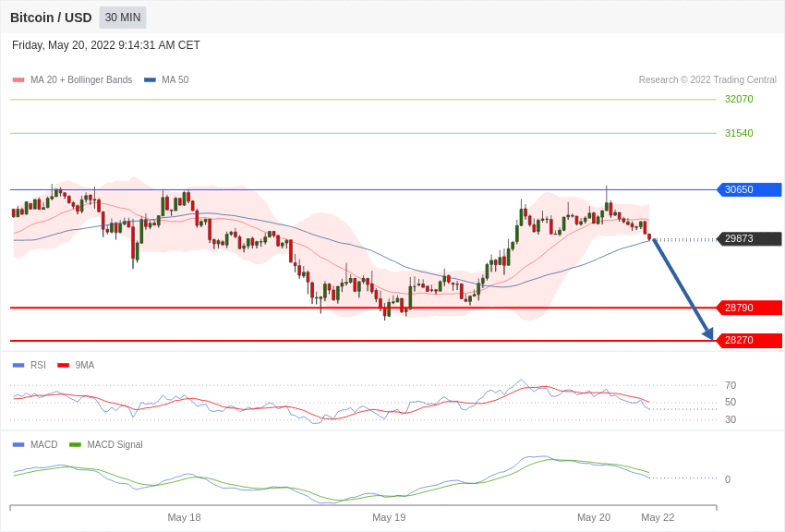Select the black 29873 current price tag
The height and width of the screenshot is (532, 785).
click(x=749, y=238)
